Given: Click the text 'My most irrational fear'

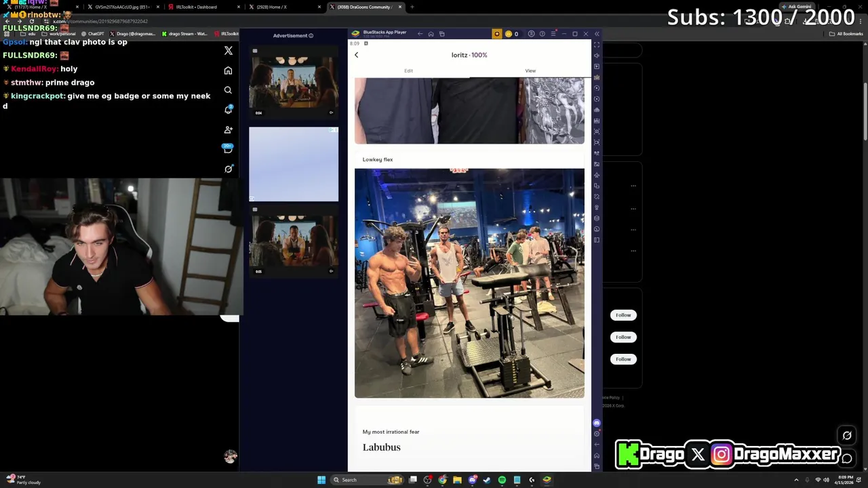Looking at the screenshot, I should click(391, 432).
